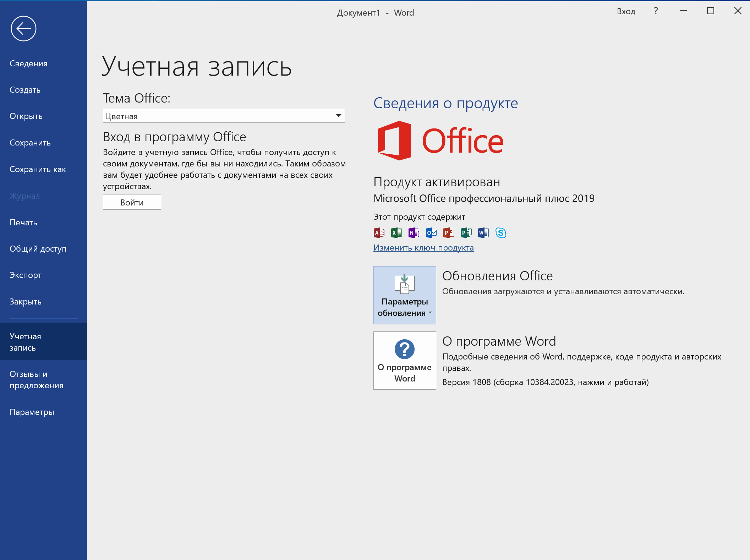
Task: Click the version text Версия 1808
Action: point(546,382)
